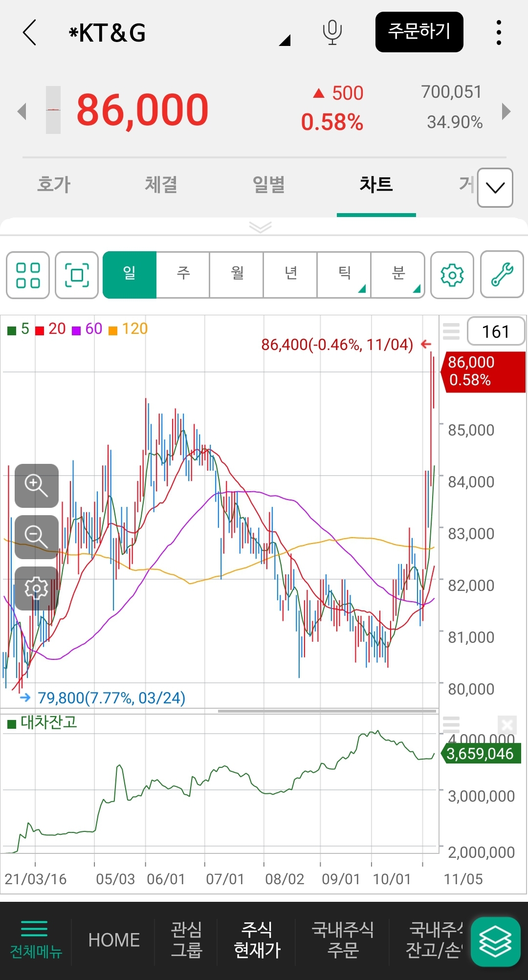Zoom out on the chart
The image size is (528, 980).
(37, 537)
